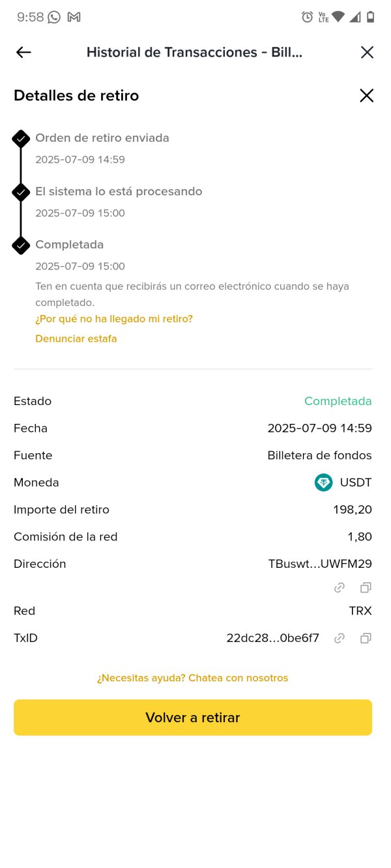Viewport: 391px width, 868px height.
Task: Tap the checkmark beside Orden de retiro enviada
Action: 21,139
